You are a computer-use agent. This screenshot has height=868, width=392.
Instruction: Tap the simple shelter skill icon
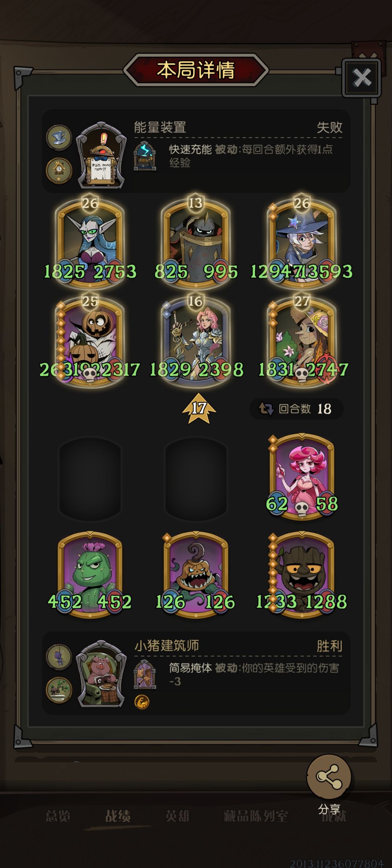click(x=145, y=675)
